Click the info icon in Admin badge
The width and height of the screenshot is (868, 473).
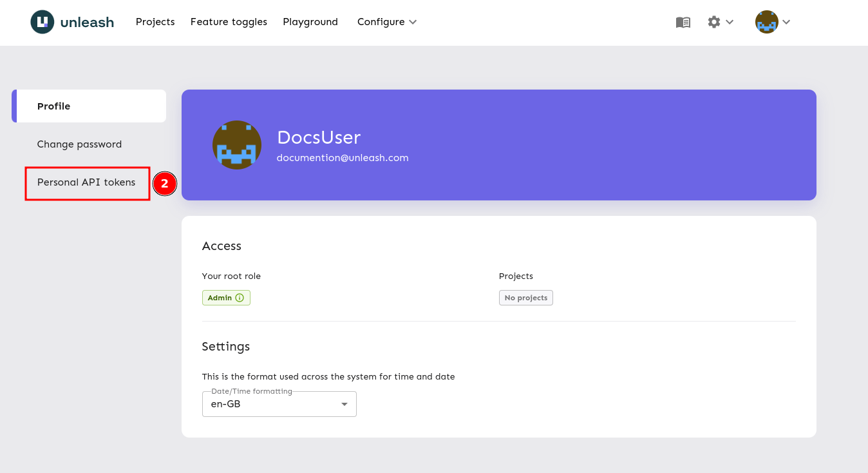pos(240,298)
